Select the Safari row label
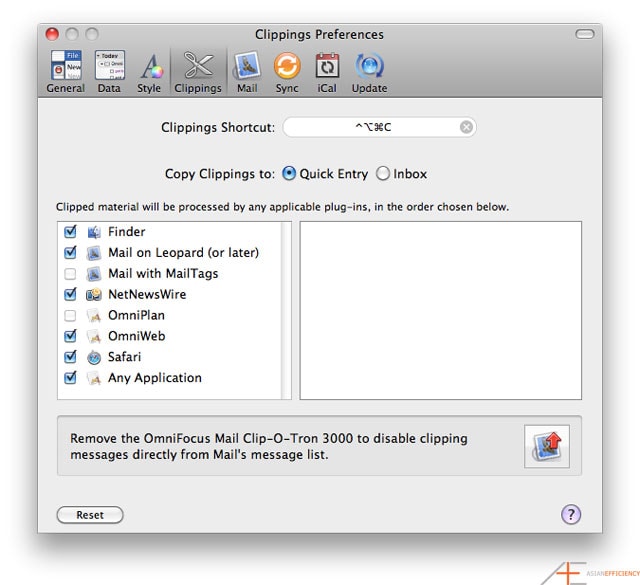Screen dimensions: 640x585 (124, 357)
